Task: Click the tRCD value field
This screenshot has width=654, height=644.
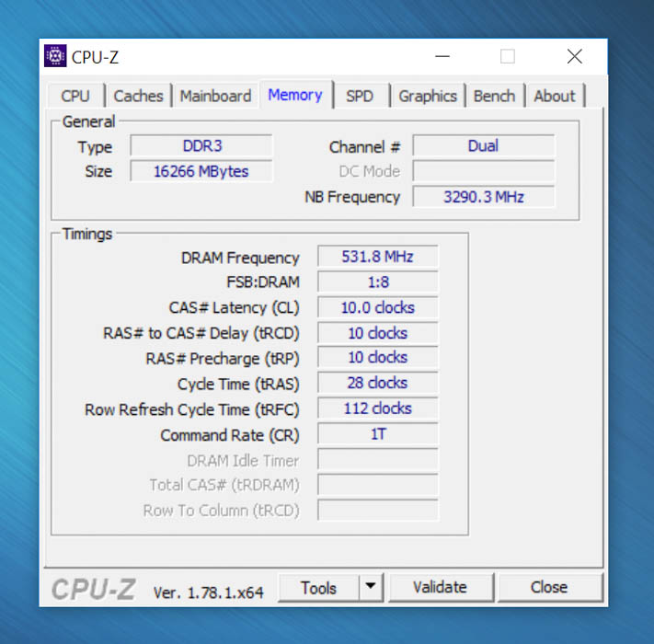Action: point(377,333)
